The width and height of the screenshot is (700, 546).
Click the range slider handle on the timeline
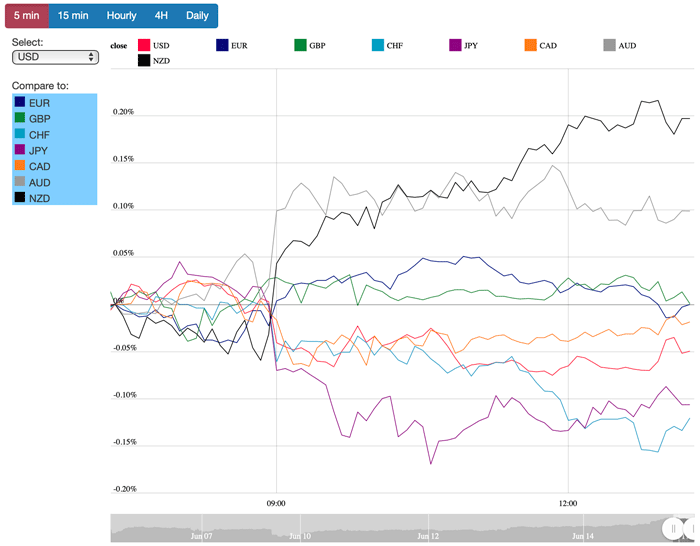[675, 527]
